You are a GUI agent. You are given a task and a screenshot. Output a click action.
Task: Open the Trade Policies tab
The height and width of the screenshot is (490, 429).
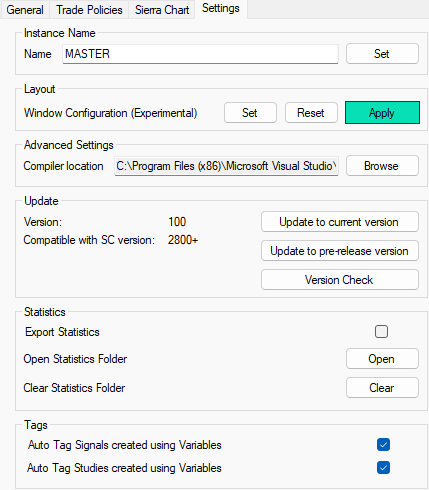[89, 10]
